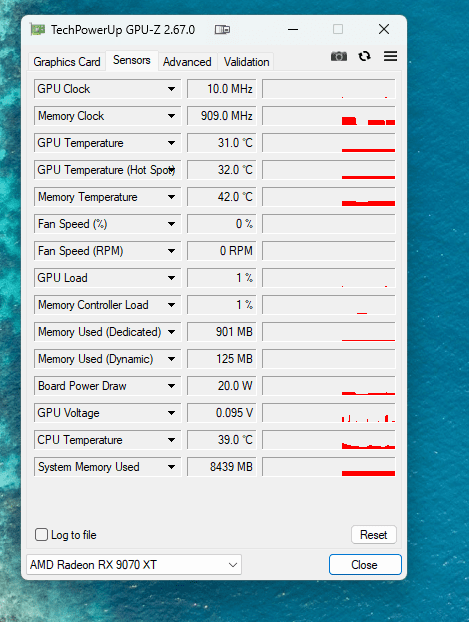469x622 pixels.
Task: Open the Memory Controller Load dropdown
Action: point(171,305)
